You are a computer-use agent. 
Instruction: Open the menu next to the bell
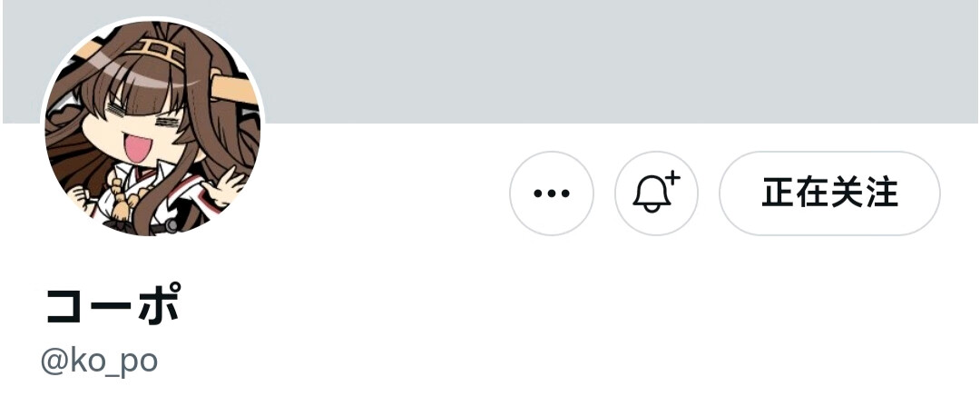pyautogui.click(x=552, y=194)
